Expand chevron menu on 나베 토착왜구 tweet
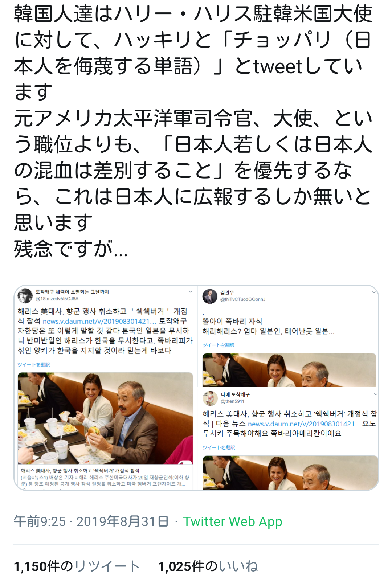The image size is (392, 581). (376, 394)
